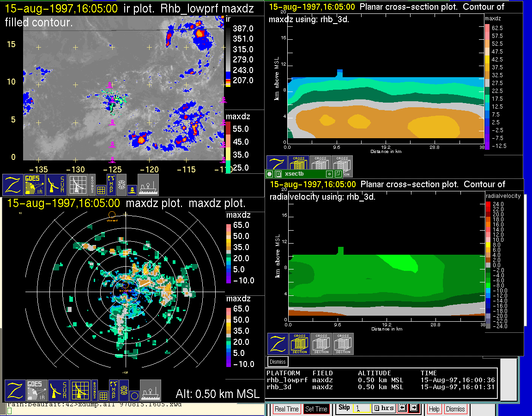
Task: Open the hrs time unit dropdown
Action: click(383, 409)
